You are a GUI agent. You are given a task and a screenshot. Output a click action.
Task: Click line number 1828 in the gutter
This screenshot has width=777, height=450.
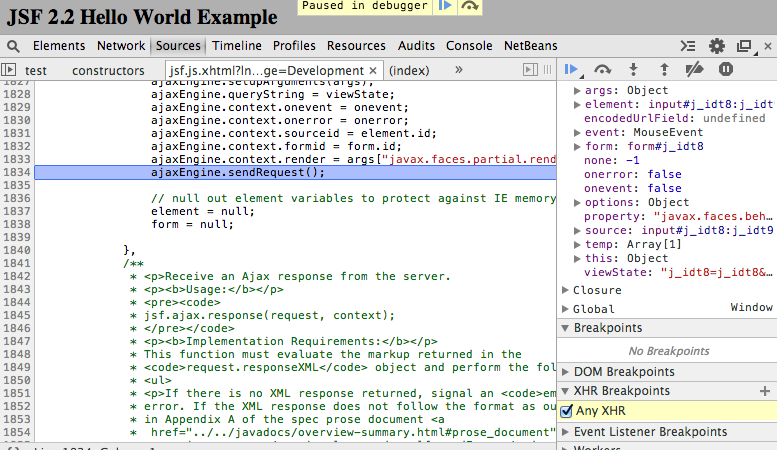coord(17,94)
